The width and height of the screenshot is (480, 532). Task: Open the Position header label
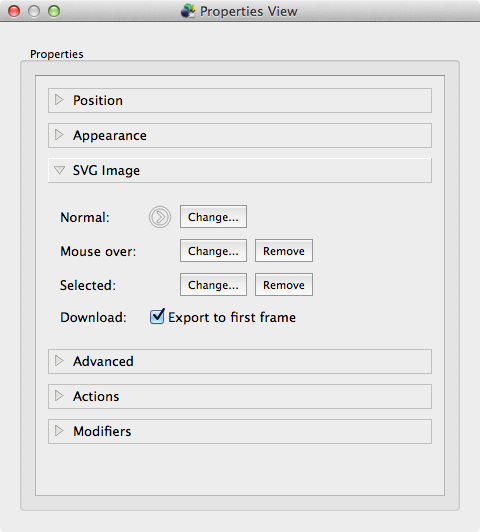(98, 100)
